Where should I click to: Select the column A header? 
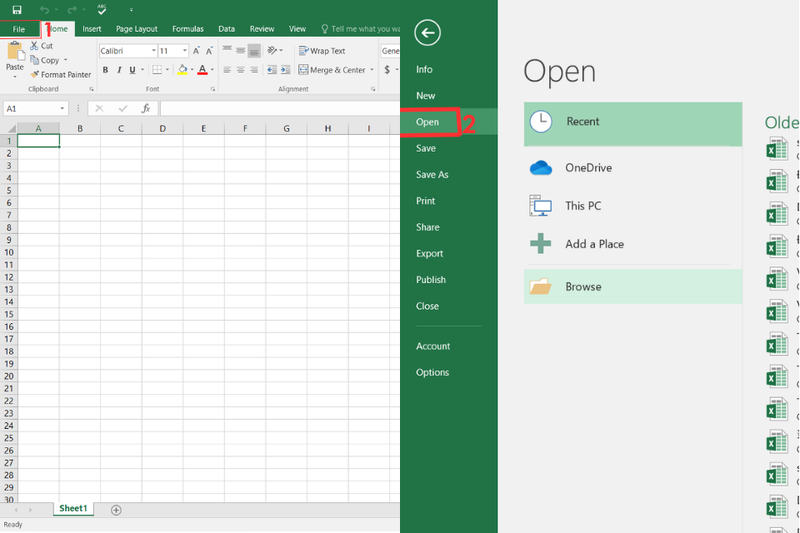tap(38, 129)
